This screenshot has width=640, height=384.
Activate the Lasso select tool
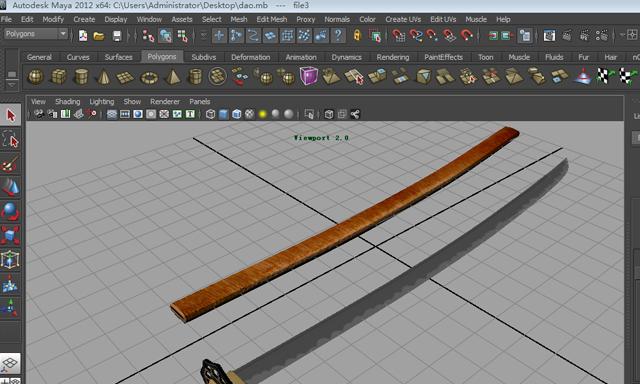[x=10, y=140]
